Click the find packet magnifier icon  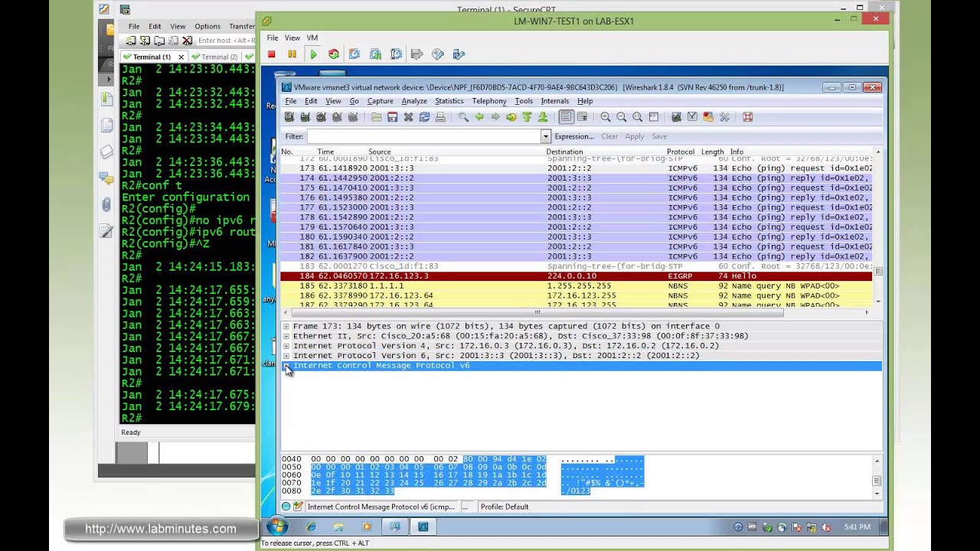click(463, 117)
